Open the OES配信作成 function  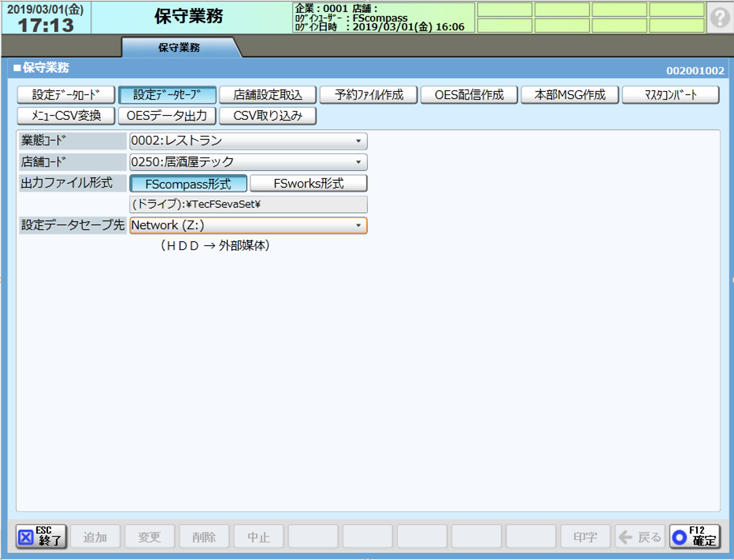click(x=469, y=95)
